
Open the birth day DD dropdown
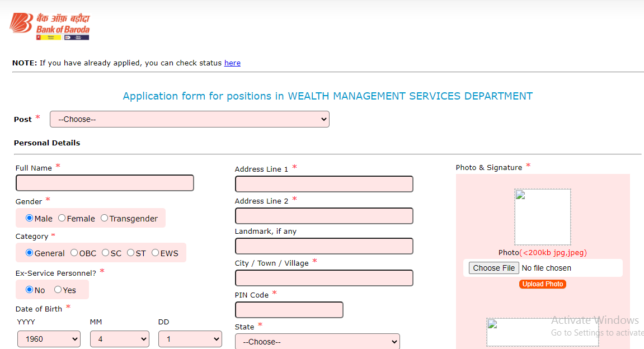190,339
